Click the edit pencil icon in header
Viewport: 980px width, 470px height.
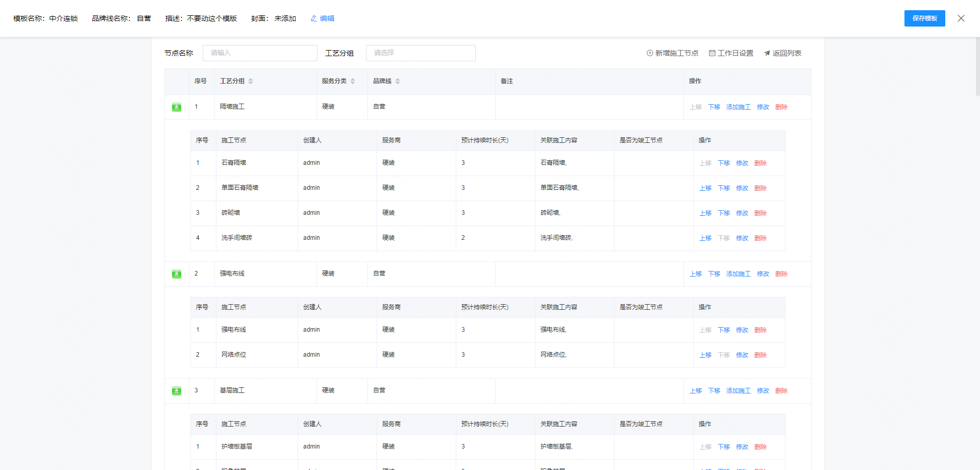click(314, 18)
